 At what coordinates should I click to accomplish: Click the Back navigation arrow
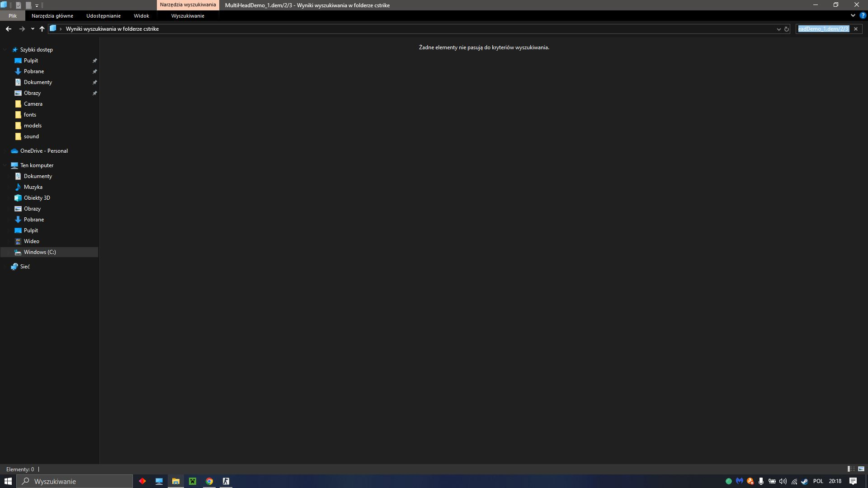[x=9, y=28]
